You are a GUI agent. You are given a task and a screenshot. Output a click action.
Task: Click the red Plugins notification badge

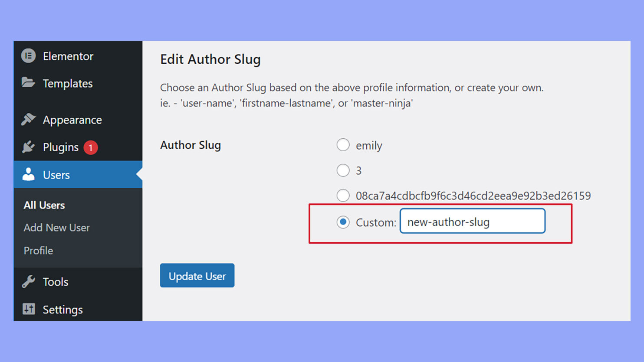[x=90, y=147]
